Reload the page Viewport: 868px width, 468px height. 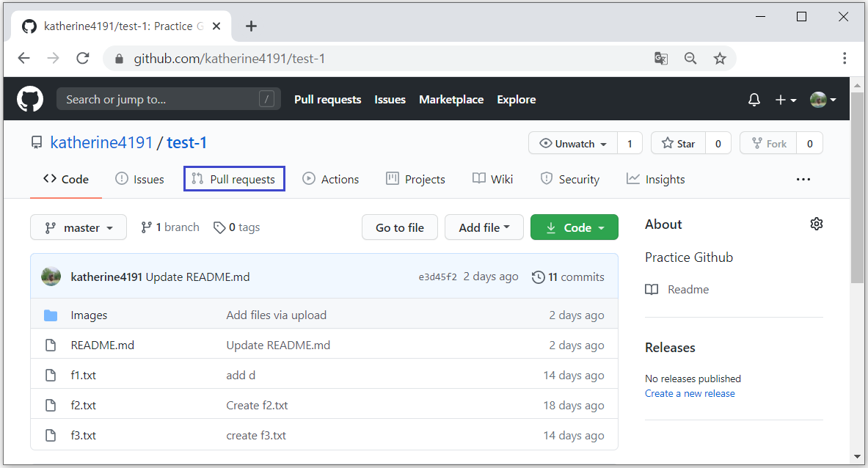[x=83, y=58]
